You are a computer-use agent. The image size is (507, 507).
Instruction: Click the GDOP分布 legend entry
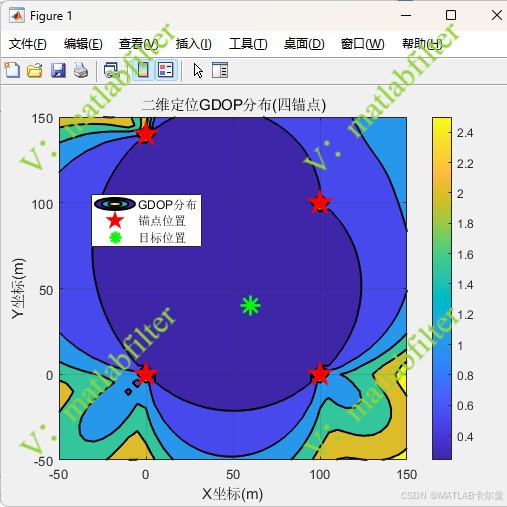146,204
